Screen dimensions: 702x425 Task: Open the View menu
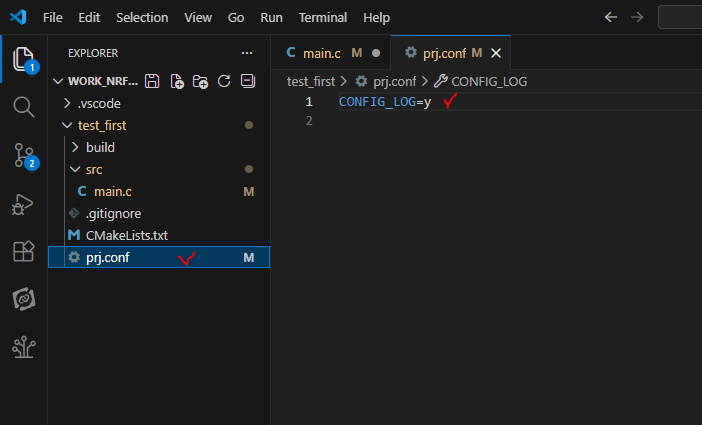198,17
